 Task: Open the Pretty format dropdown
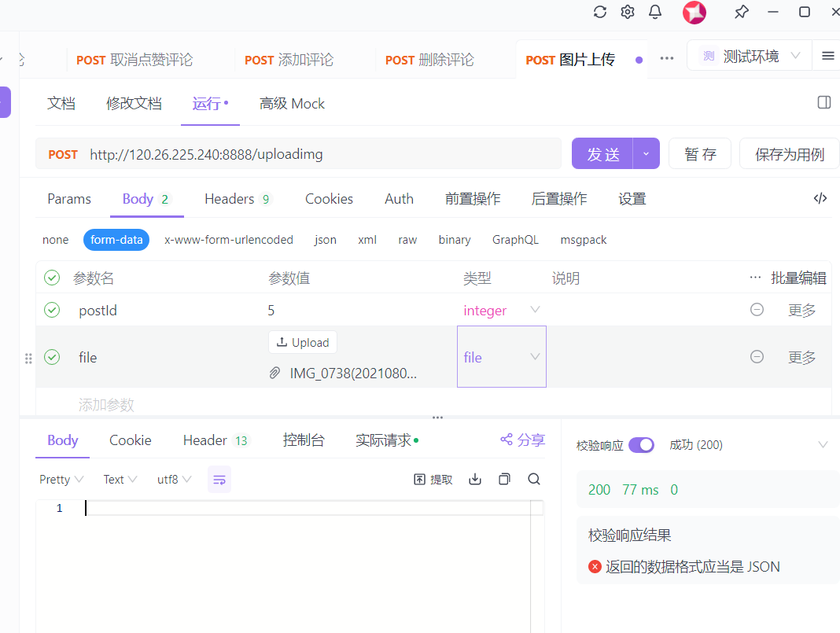tap(61, 480)
